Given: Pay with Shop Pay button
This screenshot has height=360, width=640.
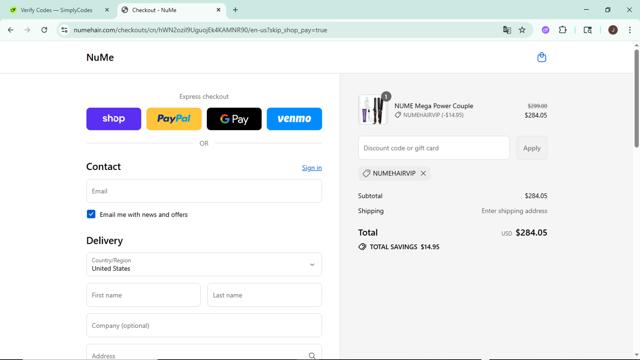Looking at the screenshot, I should pyautogui.click(x=113, y=119).
